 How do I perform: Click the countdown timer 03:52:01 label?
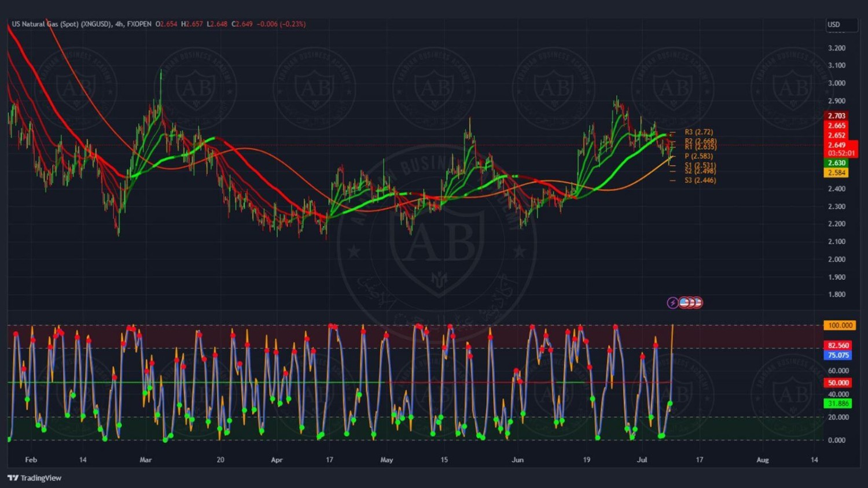click(841, 153)
